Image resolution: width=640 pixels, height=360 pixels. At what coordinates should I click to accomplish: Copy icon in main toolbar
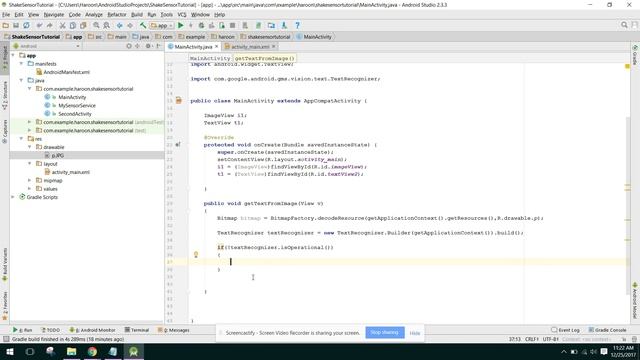coord(73,25)
